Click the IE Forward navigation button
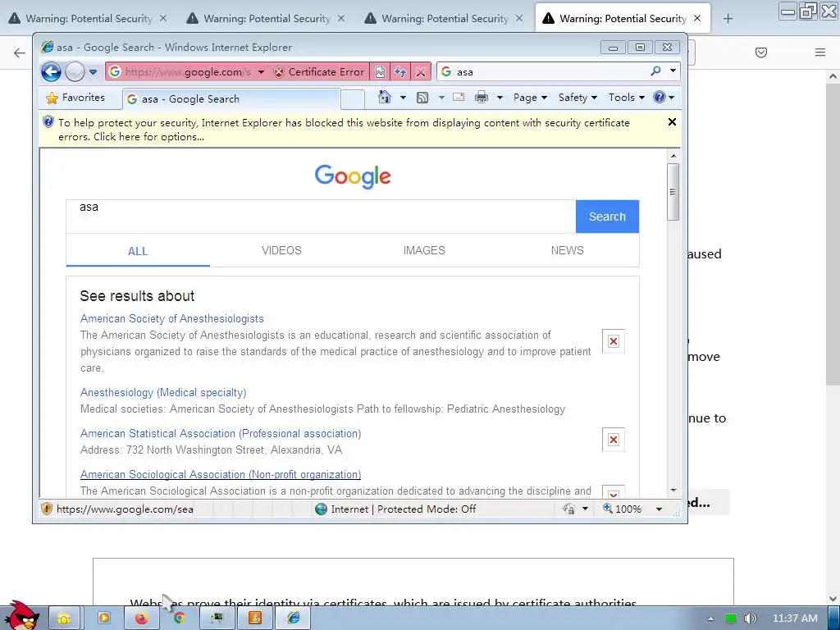 [75, 71]
